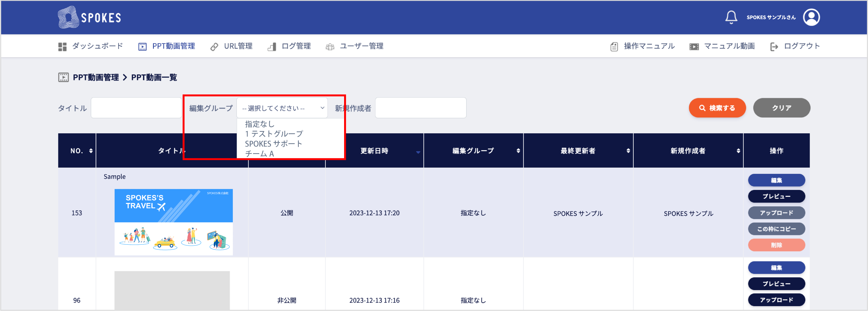The height and width of the screenshot is (311, 868).
Task: Focus the タイトル search field
Action: [136, 108]
